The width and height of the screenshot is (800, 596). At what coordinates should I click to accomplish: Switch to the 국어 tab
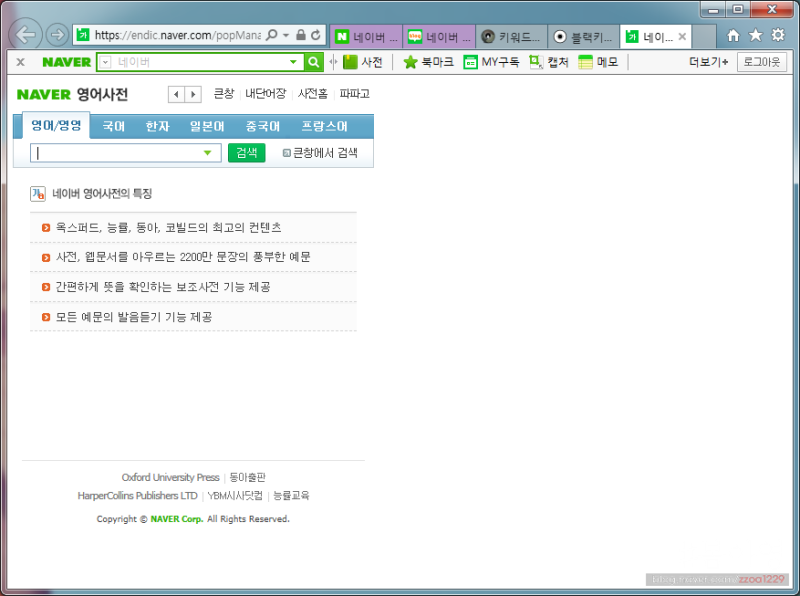click(x=113, y=126)
